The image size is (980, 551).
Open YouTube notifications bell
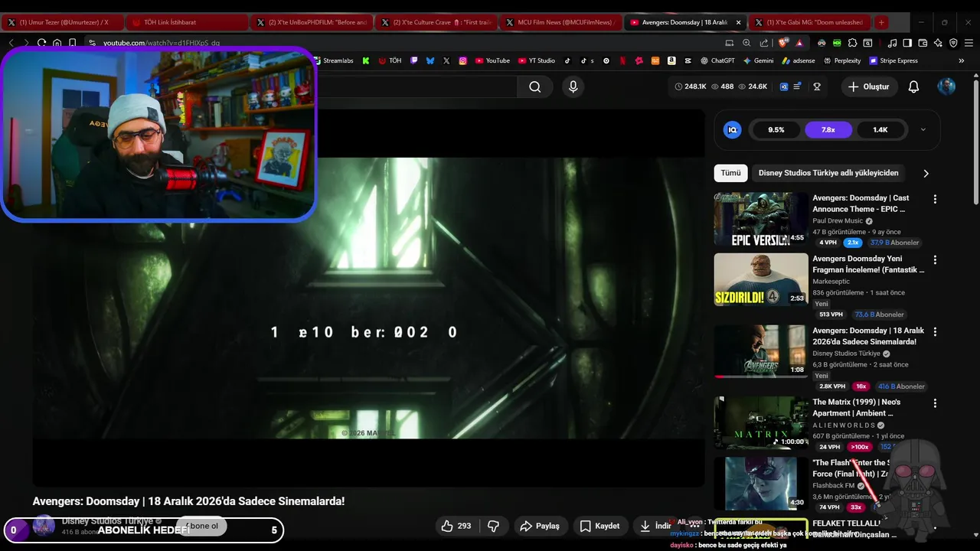(x=913, y=86)
